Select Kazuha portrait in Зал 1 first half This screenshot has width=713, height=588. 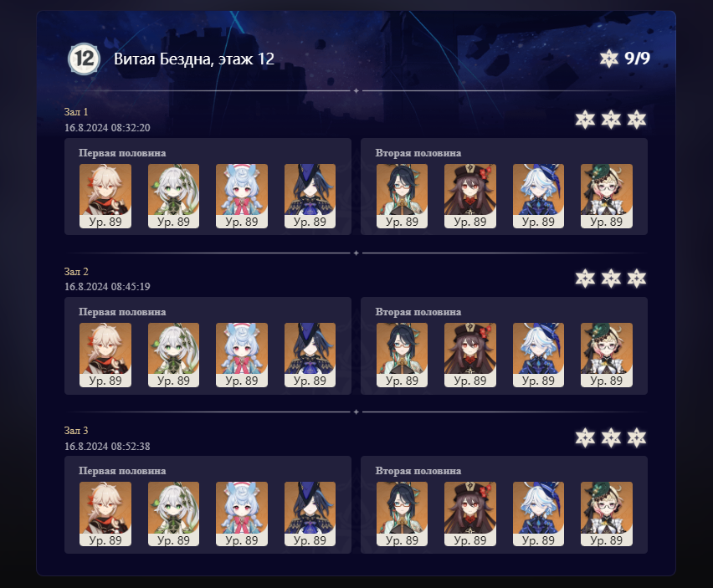[105, 196]
